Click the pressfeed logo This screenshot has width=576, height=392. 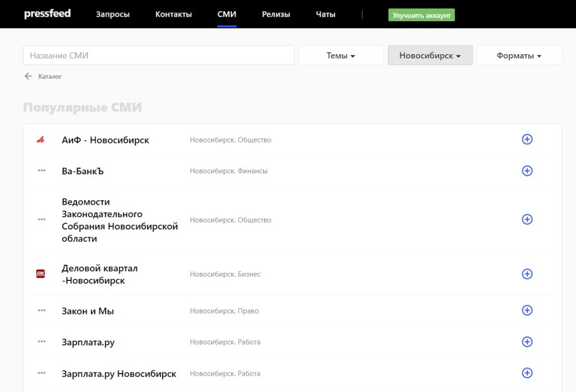[x=48, y=14]
